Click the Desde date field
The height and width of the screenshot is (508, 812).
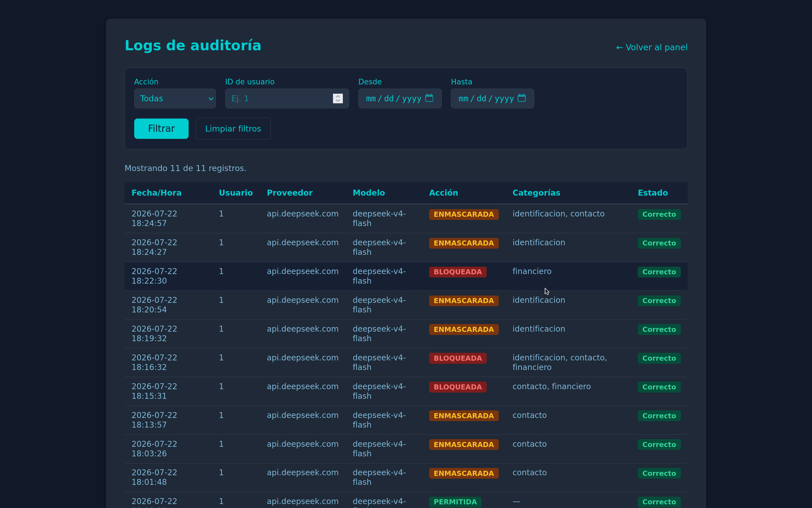point(400,98)
